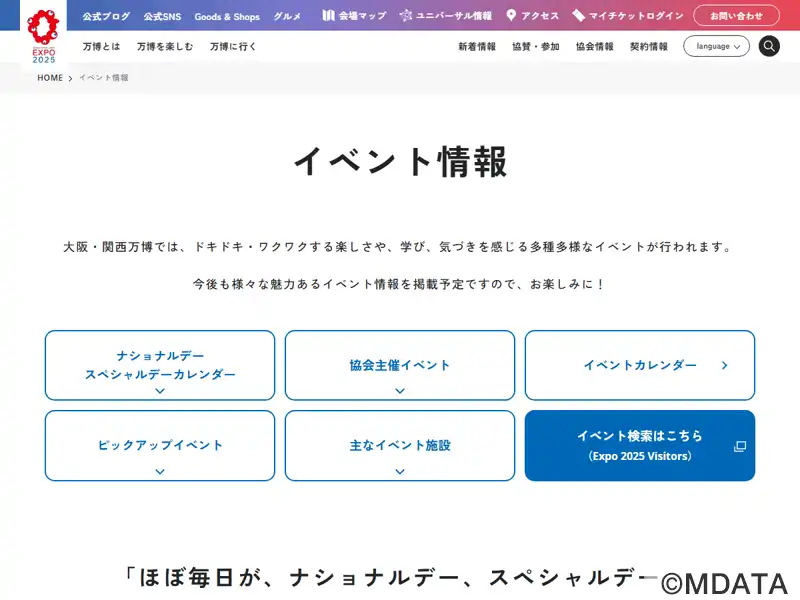Click the 主なイベント施設 button
Viewport: 800px width, 600px height.
click(400, 445)
